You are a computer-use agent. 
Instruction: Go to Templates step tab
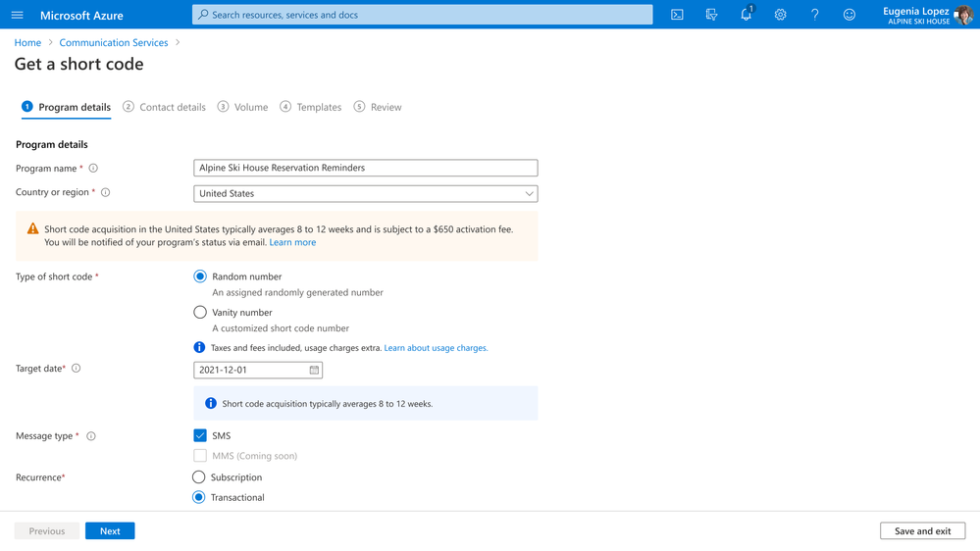[x=311, y=107]
